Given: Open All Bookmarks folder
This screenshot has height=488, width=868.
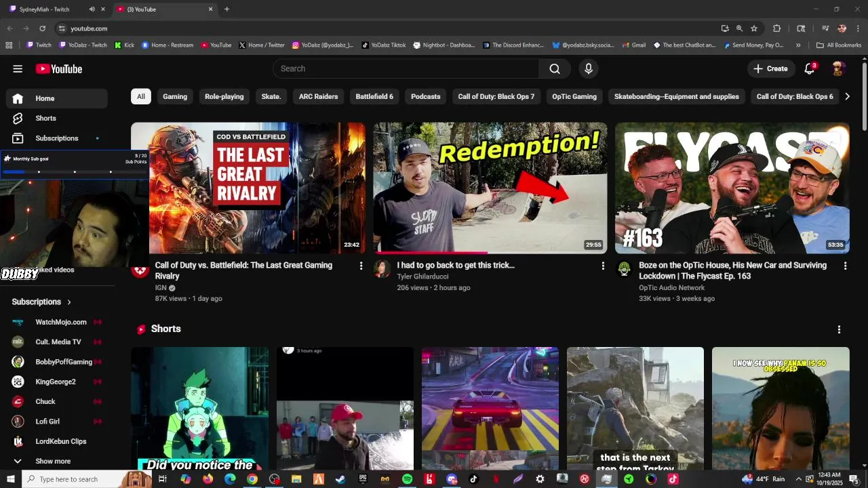Looking at the screenshot, I should [839, 45].
